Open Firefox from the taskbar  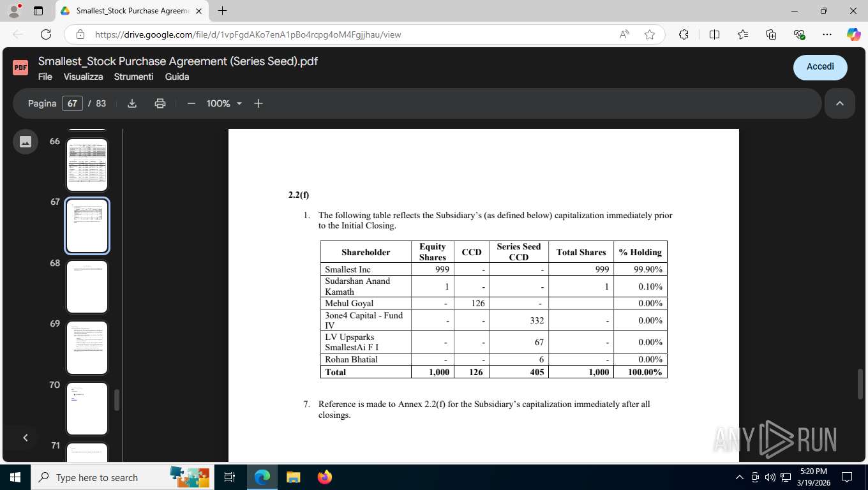click(x=324, y=477)
